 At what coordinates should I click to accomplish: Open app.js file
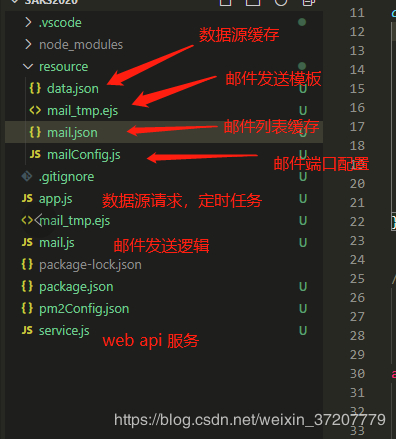(x=56, y=199)
